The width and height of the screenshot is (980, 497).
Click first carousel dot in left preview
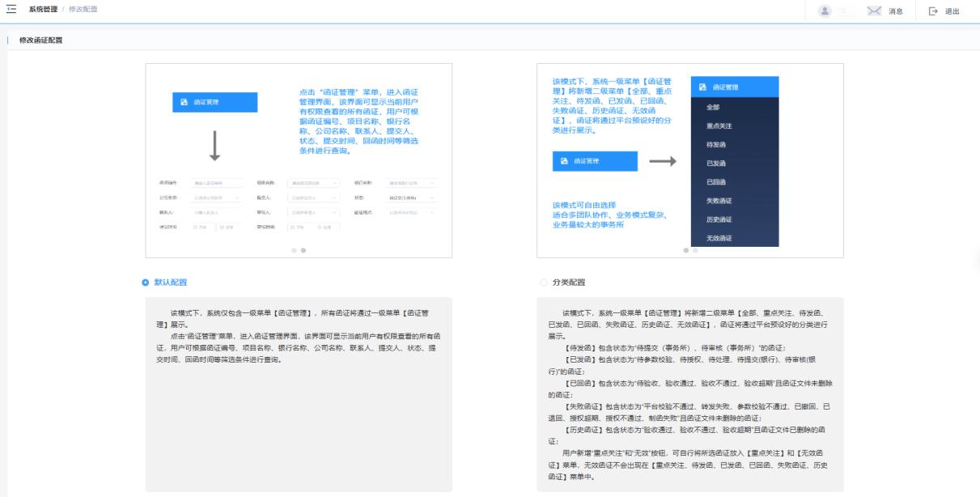pos(294,250)
